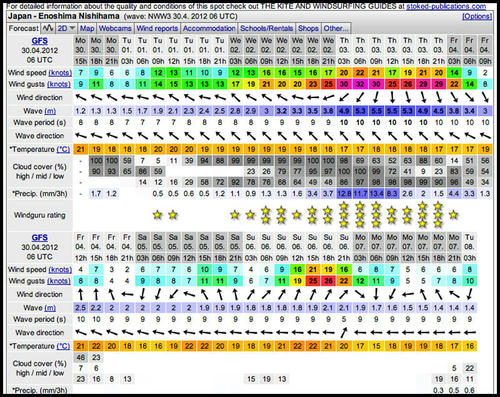Select the precipitation cell reading 12.8

point(344,194)
